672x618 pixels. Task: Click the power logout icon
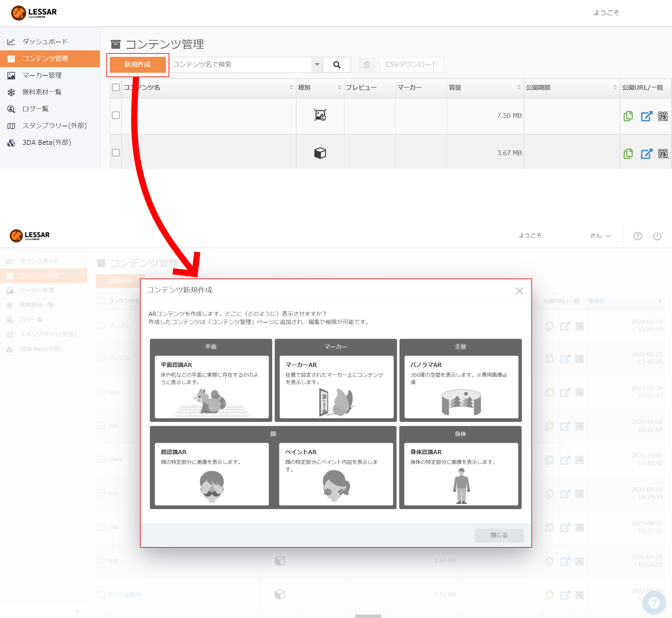pyautogui.click(x=657, y=236)
